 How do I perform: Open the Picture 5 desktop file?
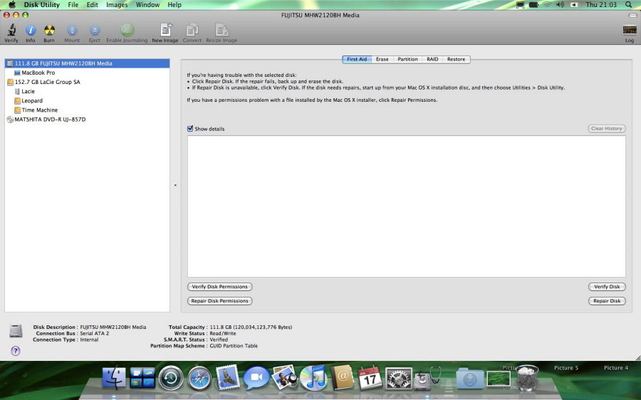[x=566, y=368]
